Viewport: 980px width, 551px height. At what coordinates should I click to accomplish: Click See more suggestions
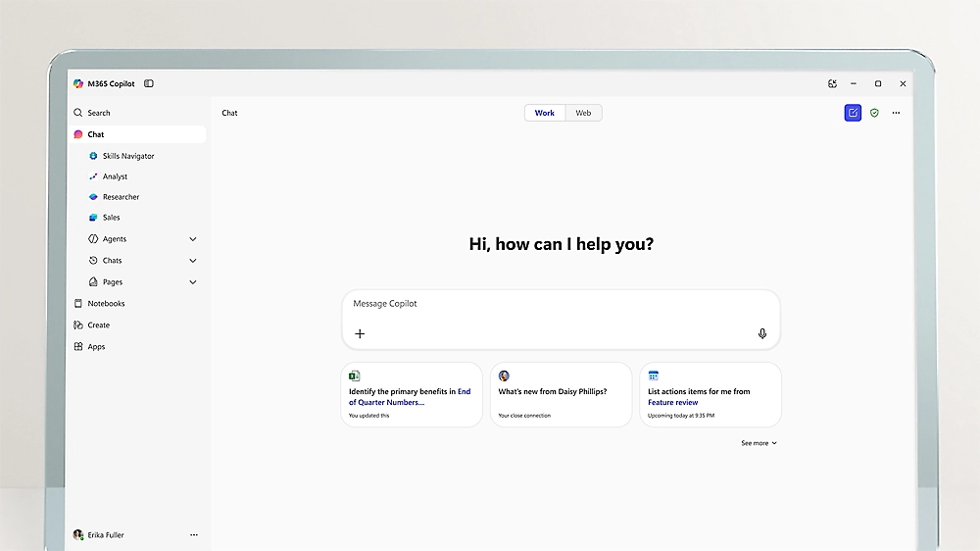[759, 443]
